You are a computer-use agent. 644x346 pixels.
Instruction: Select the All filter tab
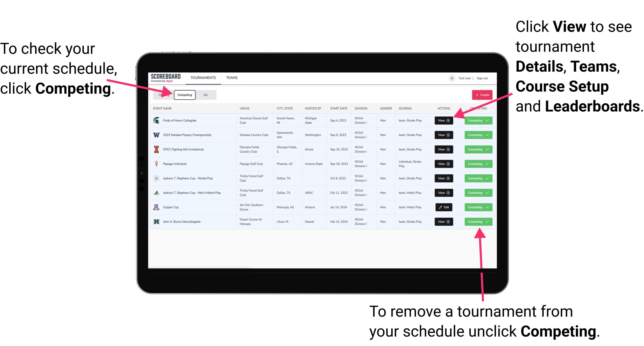click(205, 95)
